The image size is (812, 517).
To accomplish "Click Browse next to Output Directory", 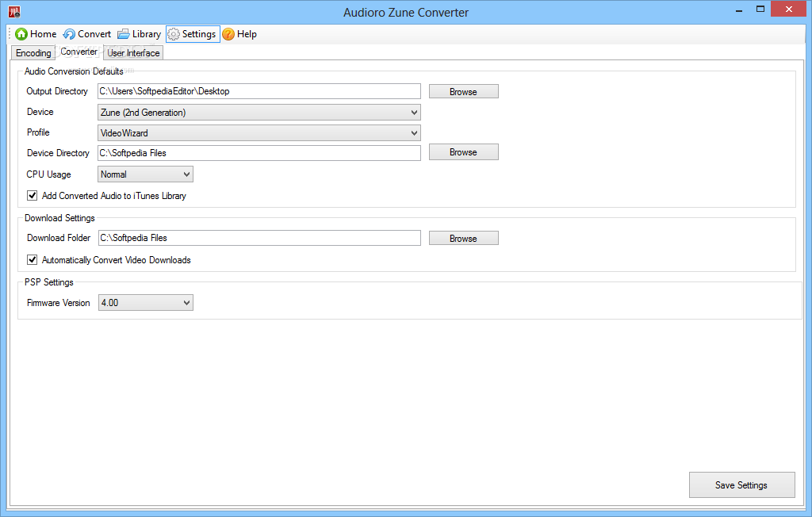I will [x=463, y=92].
